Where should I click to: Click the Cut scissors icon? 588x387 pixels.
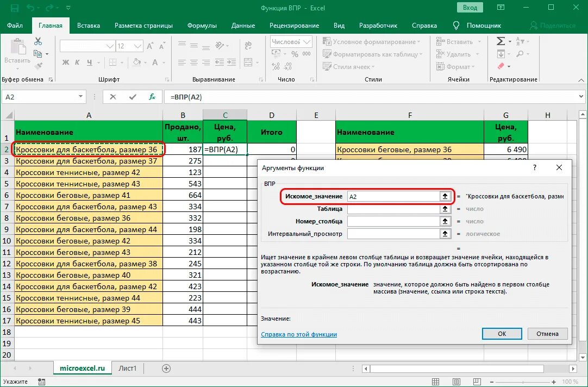point(38,41)
